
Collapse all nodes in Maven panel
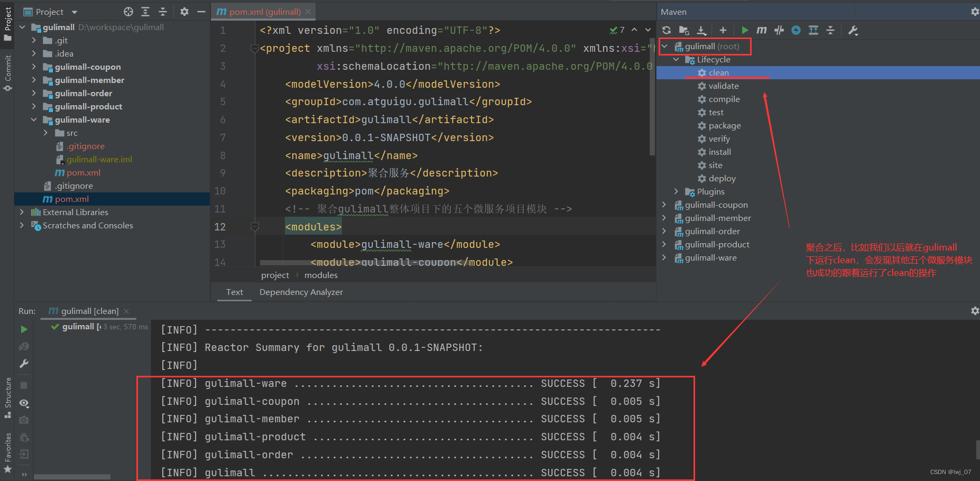(x=830, y=30)
